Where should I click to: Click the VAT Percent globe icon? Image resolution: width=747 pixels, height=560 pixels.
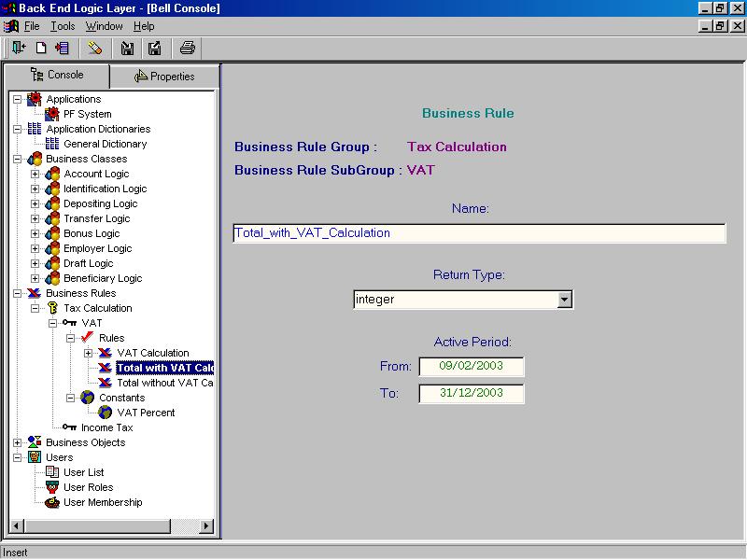(x=105, y=413)
